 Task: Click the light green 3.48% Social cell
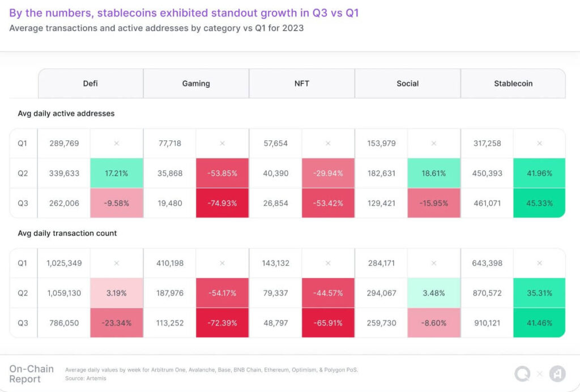(x=434, y=293)
